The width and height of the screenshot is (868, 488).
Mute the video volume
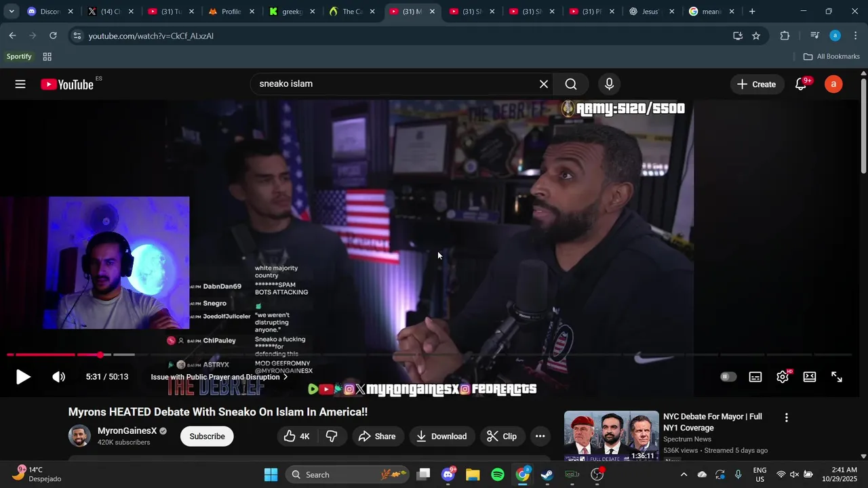click(59, 377)
